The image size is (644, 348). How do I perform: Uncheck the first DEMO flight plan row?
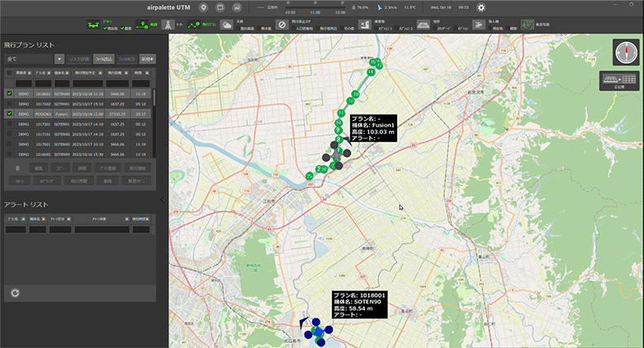coord(9,94)
